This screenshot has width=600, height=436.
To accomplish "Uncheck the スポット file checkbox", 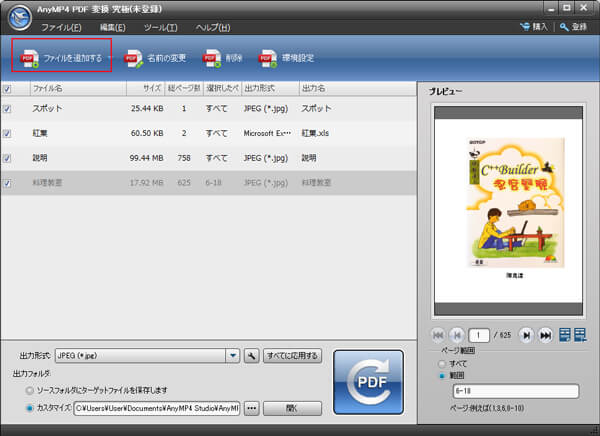I will 8,107.
